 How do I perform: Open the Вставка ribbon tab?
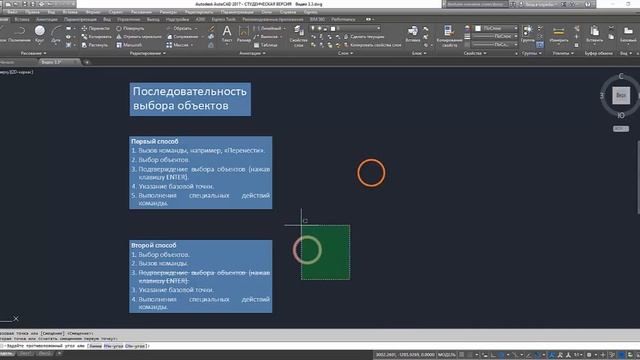(x=22, y=19)
